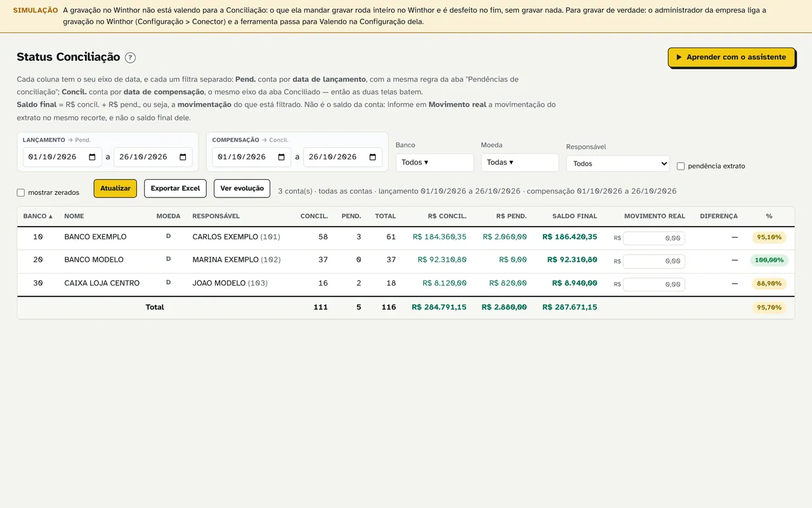Sort table by Banco column header

[x=38, y=216]
